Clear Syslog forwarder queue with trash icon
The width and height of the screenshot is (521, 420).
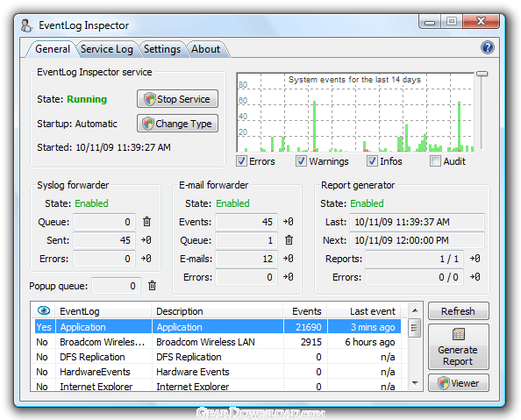pos(146,222)
